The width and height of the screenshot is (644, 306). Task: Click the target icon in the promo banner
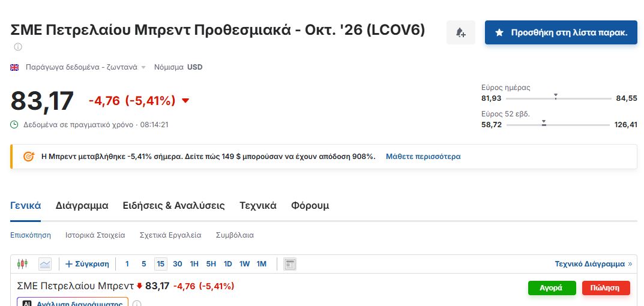pyautogui.click(x=29, y=157)
